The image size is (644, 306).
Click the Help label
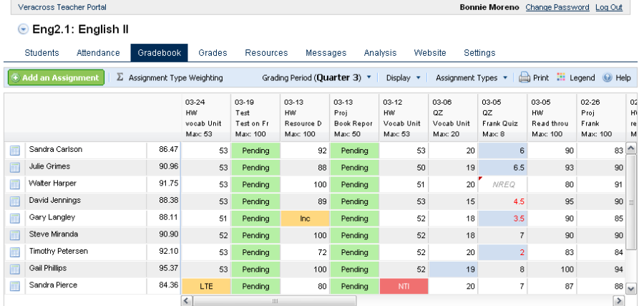point(623,77)
